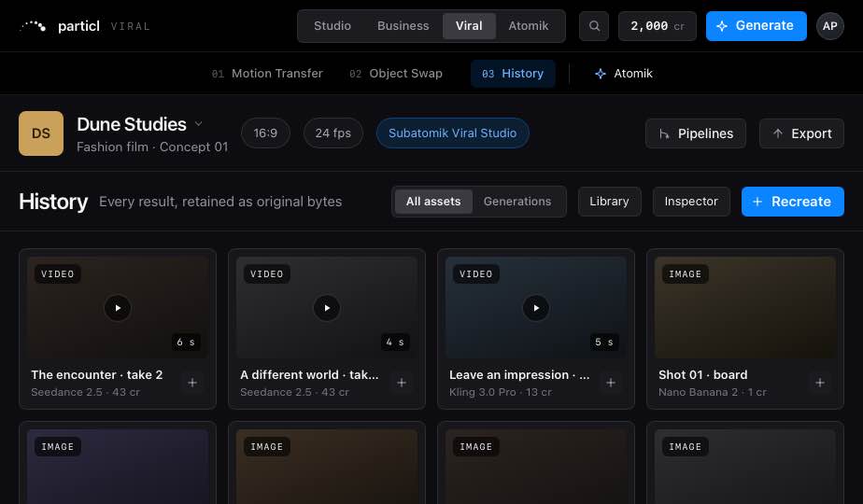863x504 pixels.
Task: Open the Inspector panel
Action: 691,202
